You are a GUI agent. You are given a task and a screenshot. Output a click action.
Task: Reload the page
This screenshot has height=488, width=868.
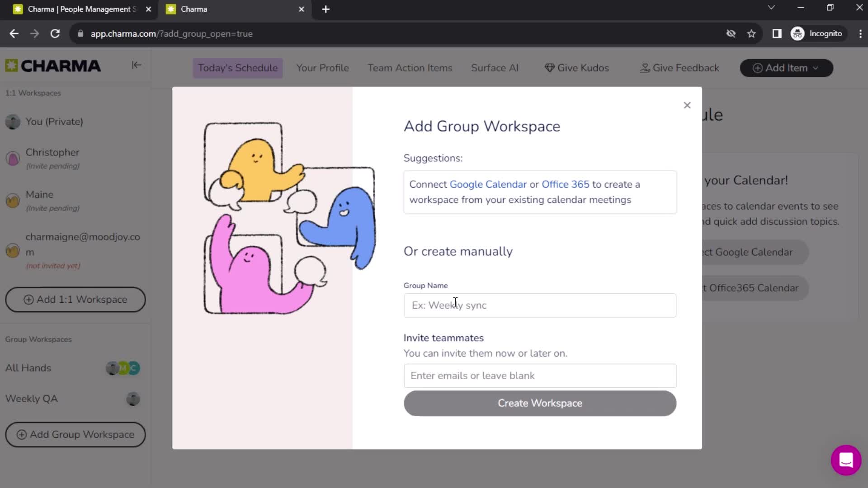(55, 33)
